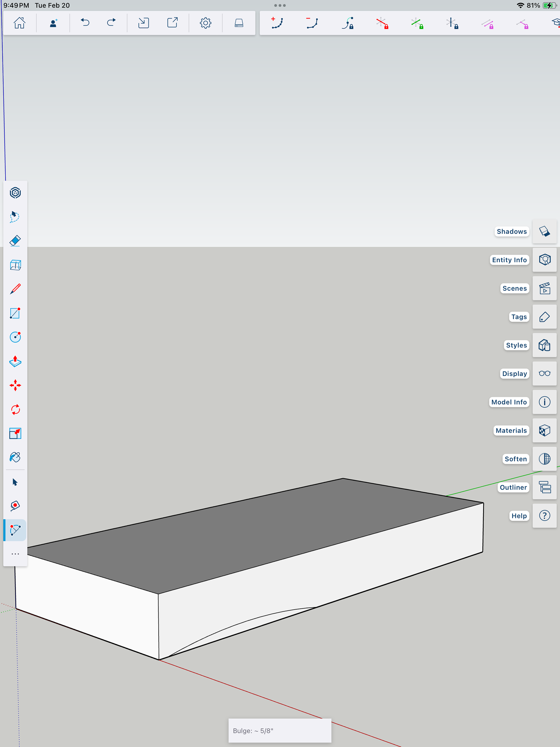The width and height of the screenshot is (560, 747).
Task: Toggle red axis lock
Action: (382, 23)
